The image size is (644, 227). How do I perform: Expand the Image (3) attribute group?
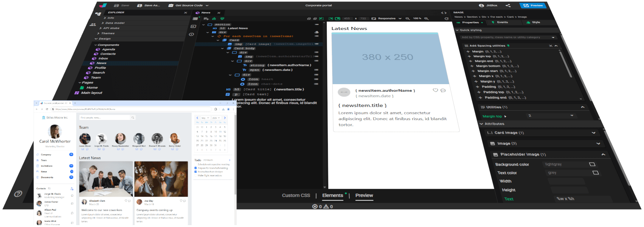click(598, 144)
